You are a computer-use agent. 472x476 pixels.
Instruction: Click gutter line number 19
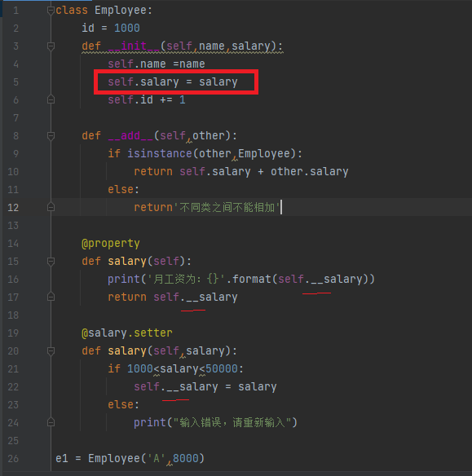pyautogui.click(x=13, y=333)
